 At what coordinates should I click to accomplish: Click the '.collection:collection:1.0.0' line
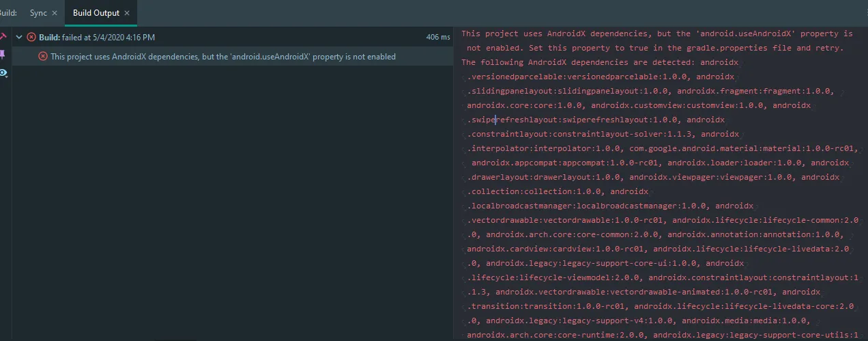(558, 191)
